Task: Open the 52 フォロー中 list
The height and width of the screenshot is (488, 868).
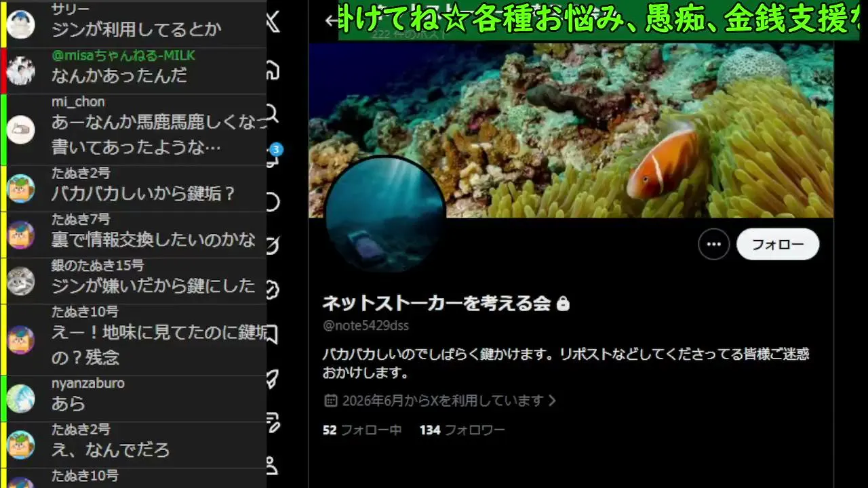Action: coord(362,430)
